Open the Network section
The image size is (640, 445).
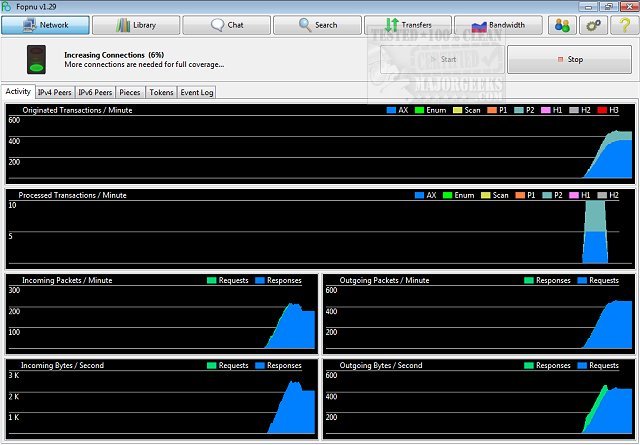pyautogui.click(x=45, y=25)
